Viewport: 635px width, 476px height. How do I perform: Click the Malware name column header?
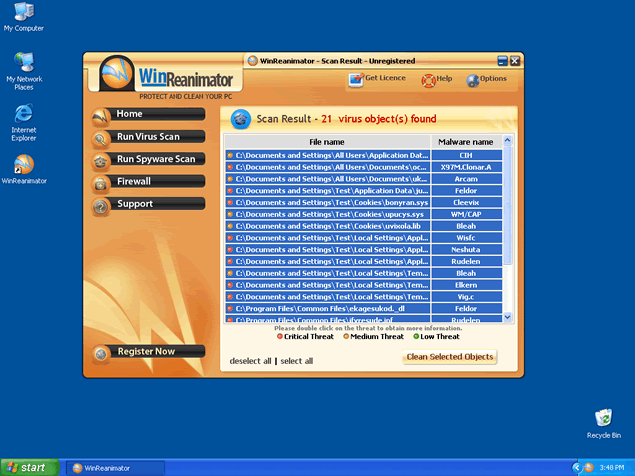(466, 142)
